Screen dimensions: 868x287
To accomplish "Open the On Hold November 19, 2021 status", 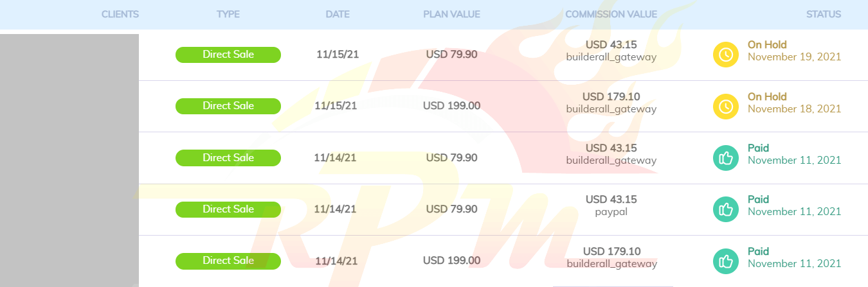I will 794,51.
